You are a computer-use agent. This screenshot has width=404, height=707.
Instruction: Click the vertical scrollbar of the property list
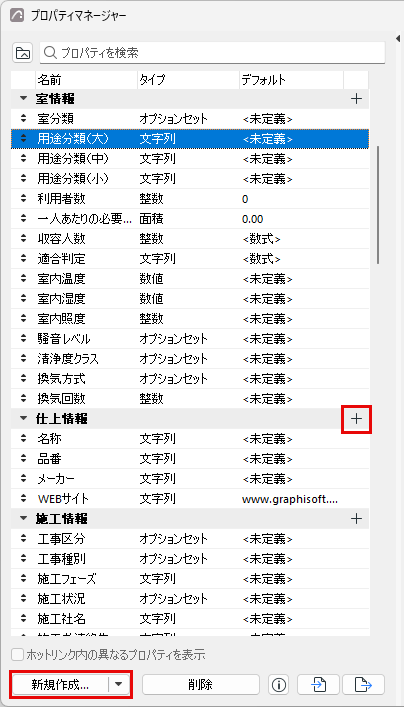point(378,204)
